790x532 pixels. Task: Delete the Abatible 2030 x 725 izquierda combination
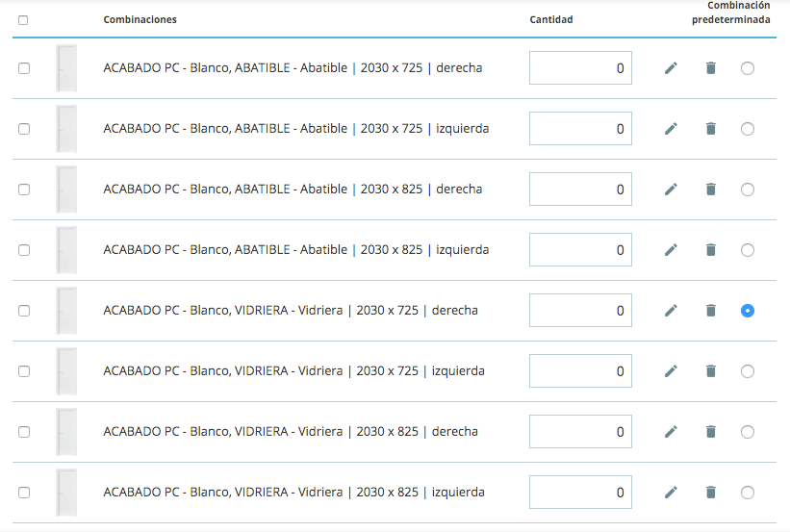[711, 129]
